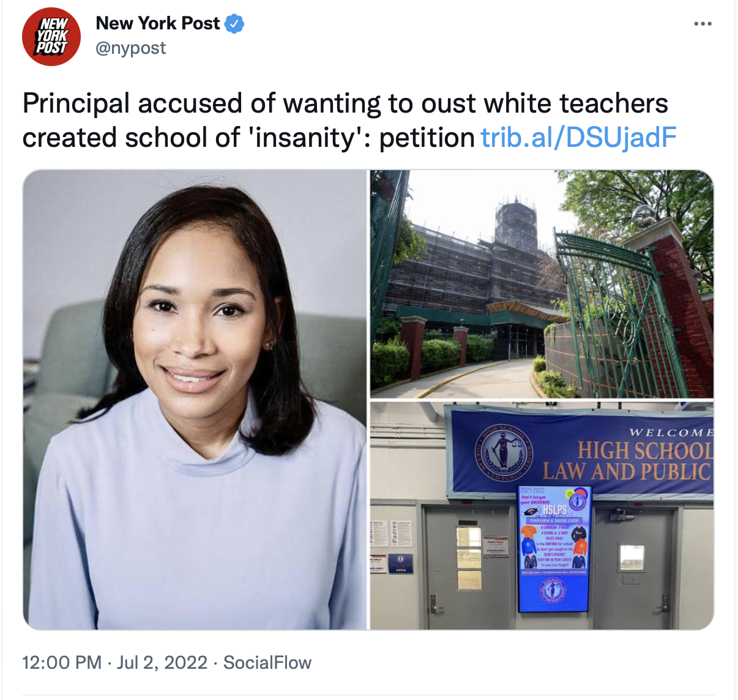The width and height of the screenshot is (738, 700).
Task: View the scaffolded school building photo
Action: [x=542, y=284]
